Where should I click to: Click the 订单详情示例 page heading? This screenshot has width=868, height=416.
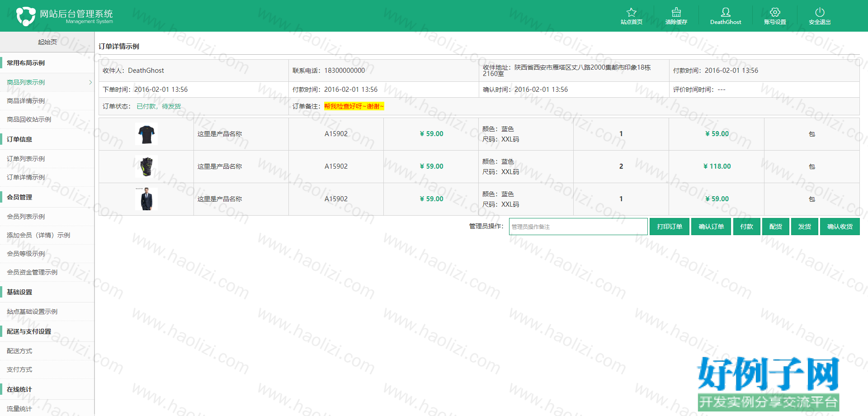[119, 46]
